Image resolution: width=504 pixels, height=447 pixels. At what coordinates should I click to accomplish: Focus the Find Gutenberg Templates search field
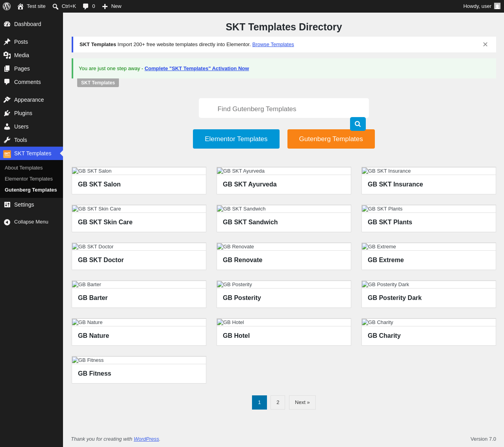[284, 108]
